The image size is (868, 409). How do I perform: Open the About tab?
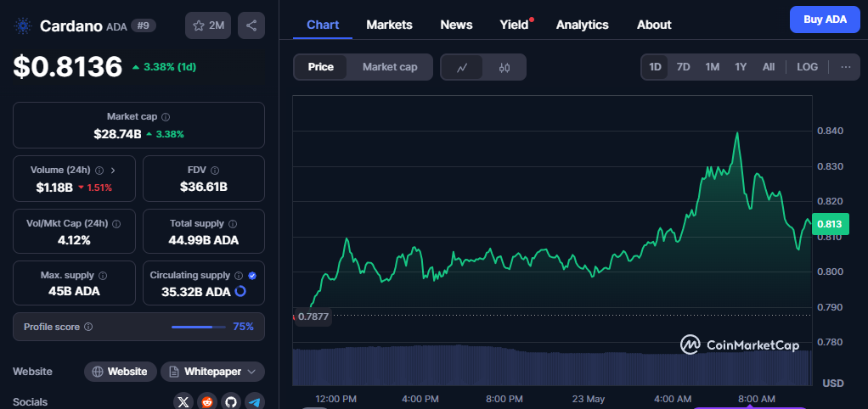coord(654,25)
